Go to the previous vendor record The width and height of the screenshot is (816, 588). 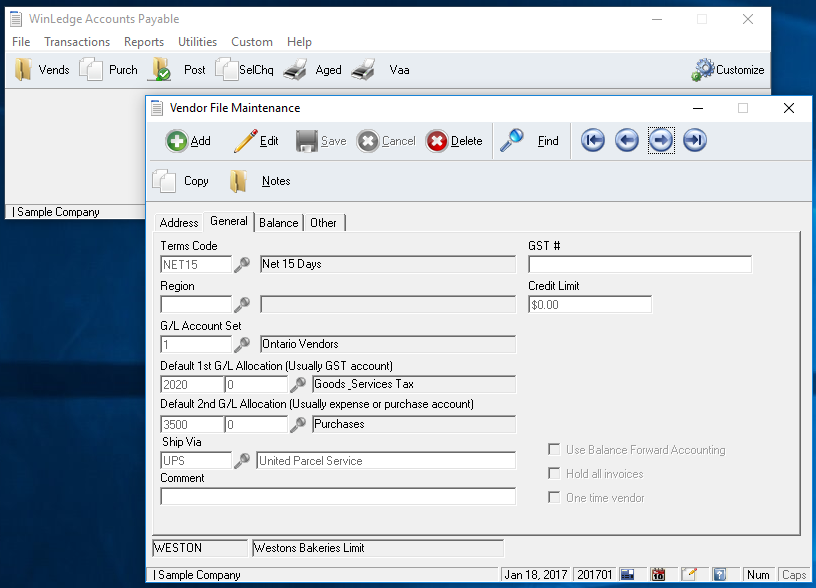pos(627,141)
